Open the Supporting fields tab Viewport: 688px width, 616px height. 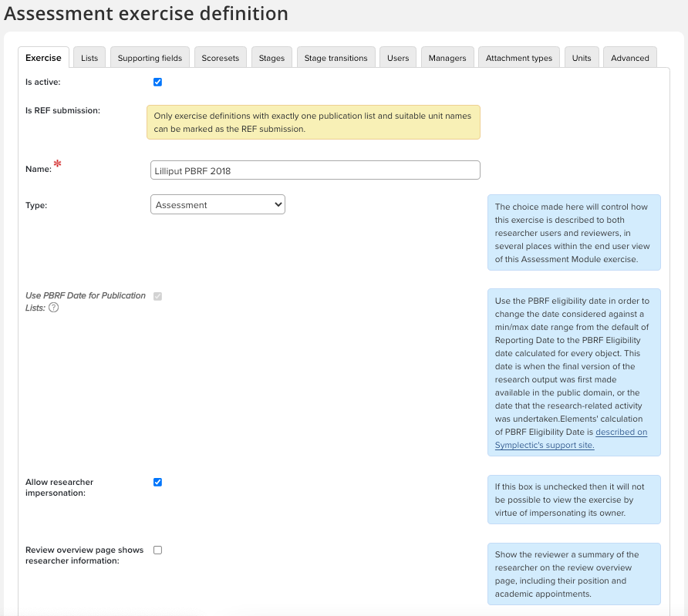click(150, 58)
